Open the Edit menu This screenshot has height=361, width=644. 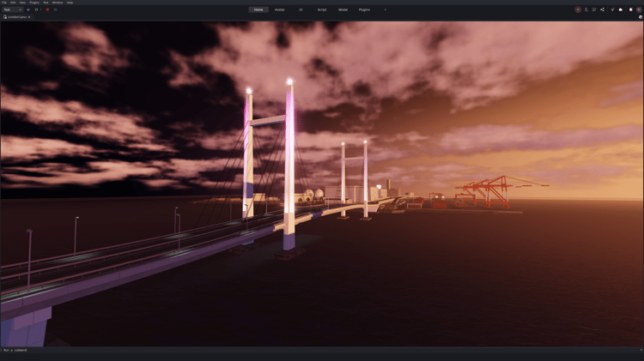click(13, 3)
